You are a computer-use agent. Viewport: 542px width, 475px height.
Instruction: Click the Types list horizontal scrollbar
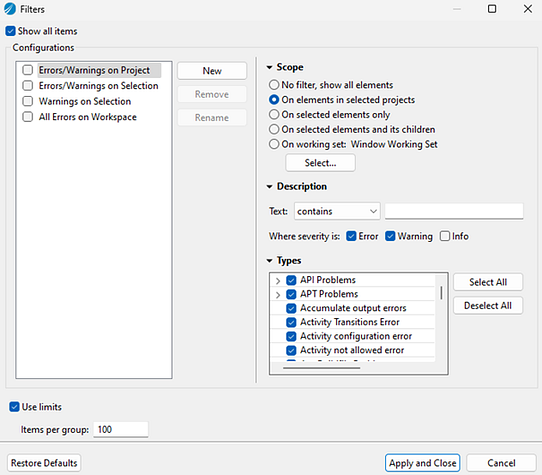click(322, 368)
